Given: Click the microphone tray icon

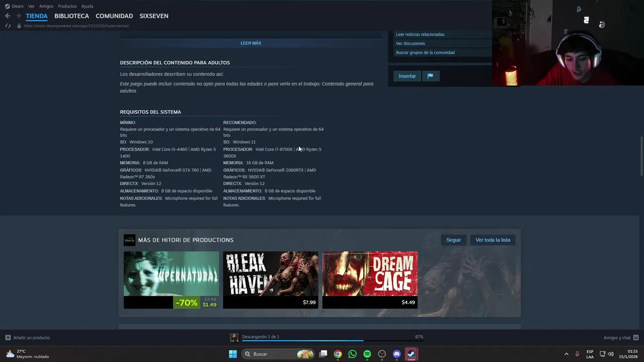Looking at the screenshot, I should tap(577, 354).
